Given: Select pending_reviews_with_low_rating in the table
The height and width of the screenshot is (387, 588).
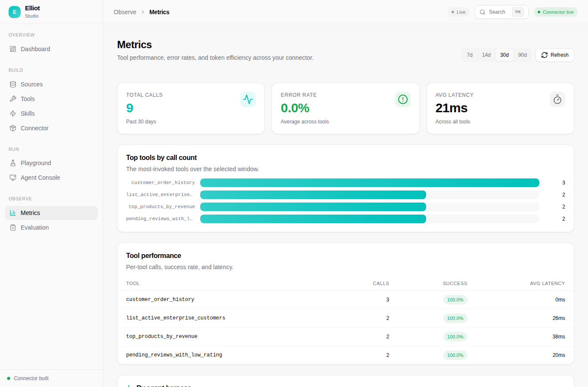Looking at the screenshot, I should (174, 355).
